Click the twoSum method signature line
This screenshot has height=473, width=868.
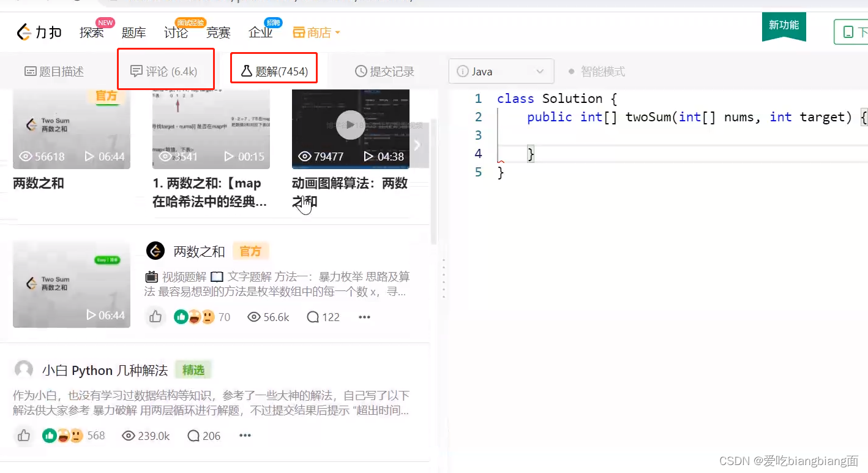(x=697, y=117)
